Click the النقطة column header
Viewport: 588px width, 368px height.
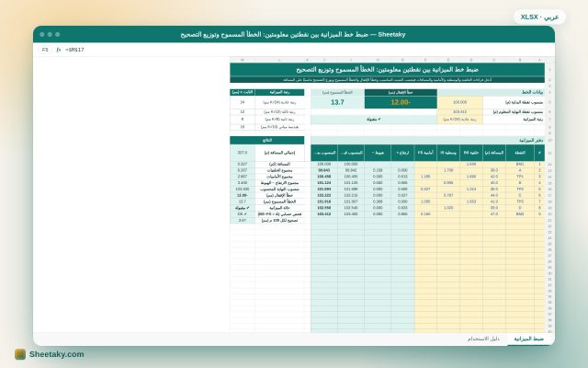pyautogui.click(x=520, y=153)
